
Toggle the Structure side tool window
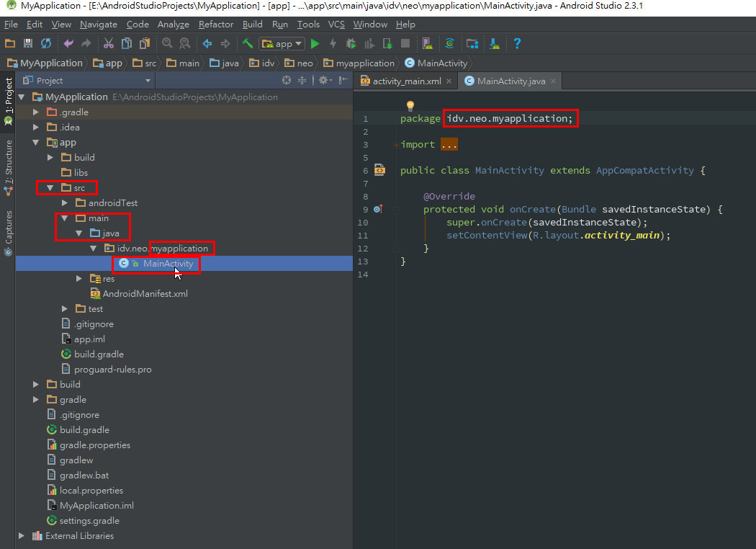[8, 167]
